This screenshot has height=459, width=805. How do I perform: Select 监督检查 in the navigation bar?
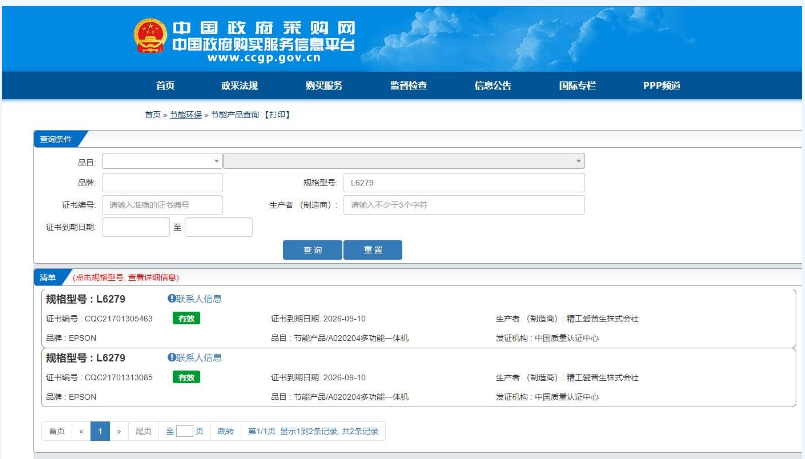408,86
